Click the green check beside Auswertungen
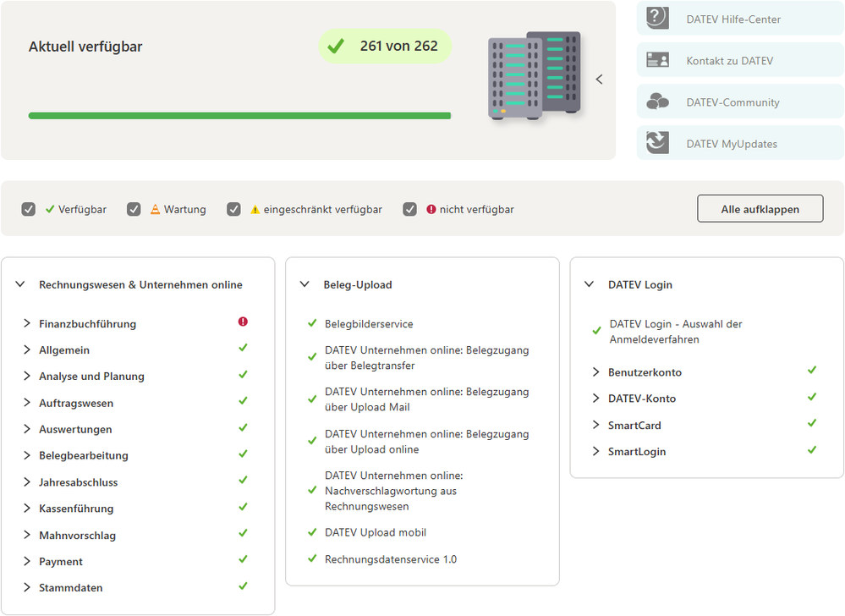The height and width of the screenshot is (616, 845). pyautogui.click(x=243, y=427)
